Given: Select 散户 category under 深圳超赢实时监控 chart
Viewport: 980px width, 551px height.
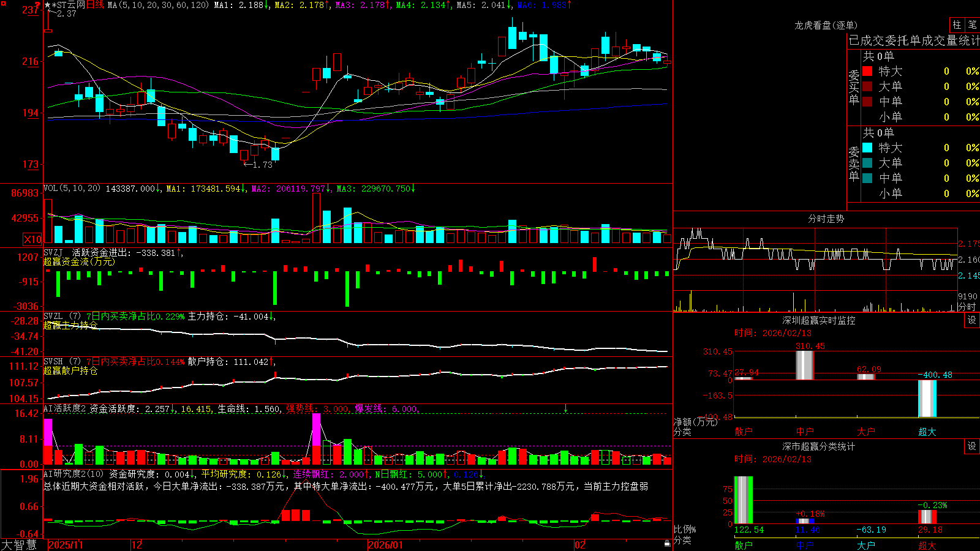Looking at the screenshot, I should 744,432.
